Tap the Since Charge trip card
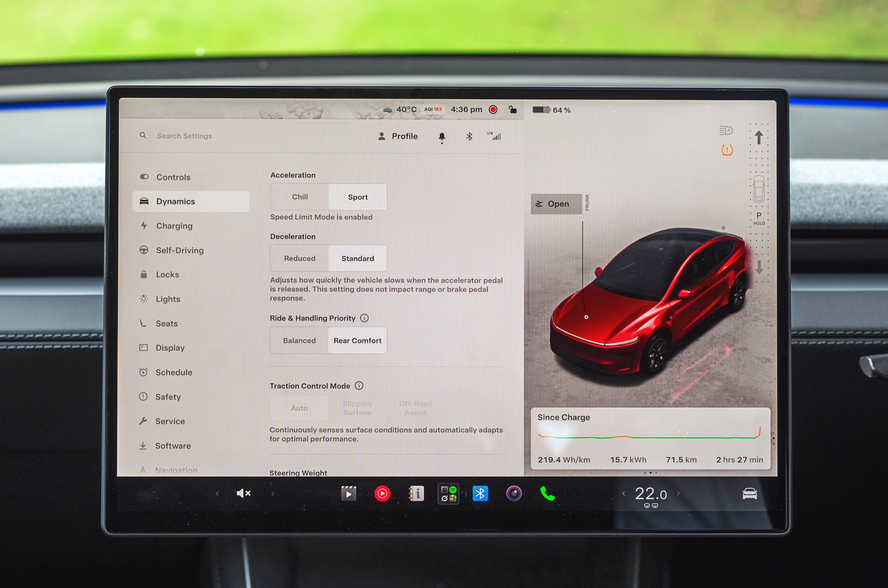This screenshot has height=588, width=888. coord(650,438)
